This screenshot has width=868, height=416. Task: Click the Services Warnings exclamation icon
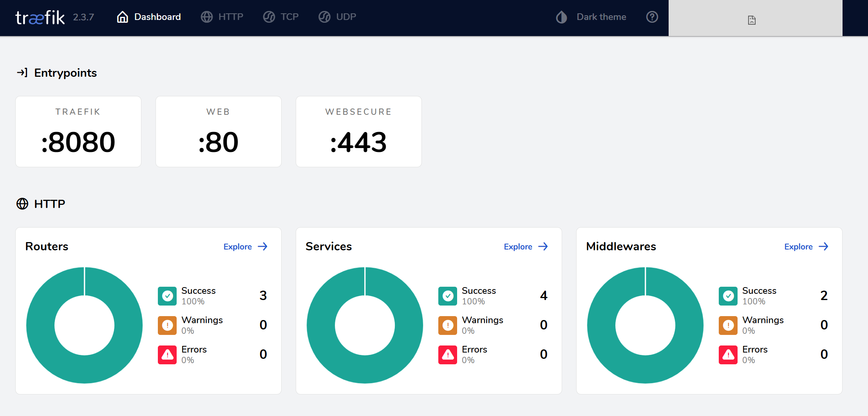pyautogui.click(x=448, y=325)
